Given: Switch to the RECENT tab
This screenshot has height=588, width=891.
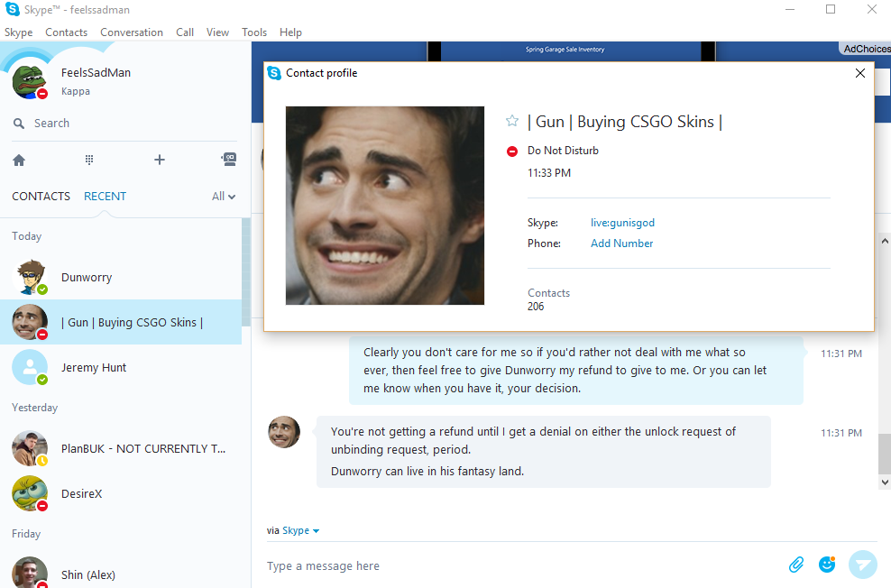Looking at the screenshot, I should (x=106, y=197).
